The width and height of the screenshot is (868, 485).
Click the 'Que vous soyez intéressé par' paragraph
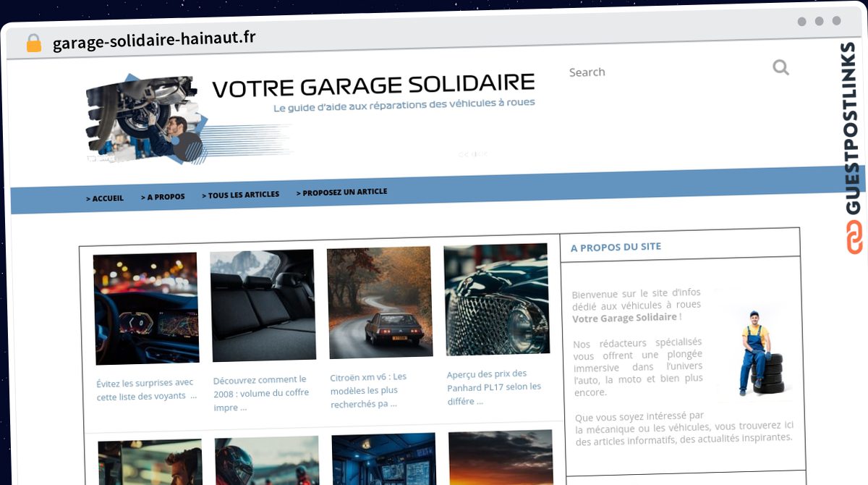[684, 427]
